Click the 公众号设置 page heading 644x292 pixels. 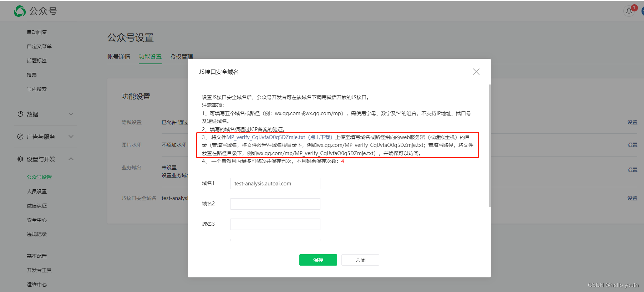(x=131, y=37)
